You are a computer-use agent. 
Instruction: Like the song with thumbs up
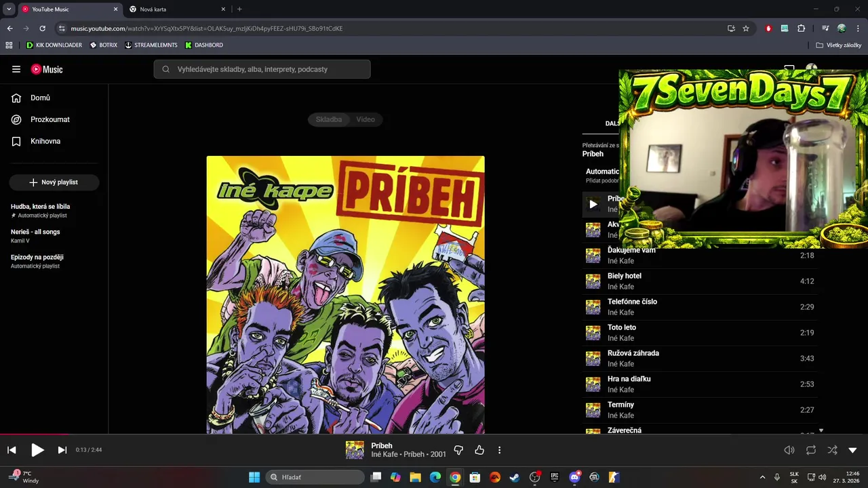479,450
